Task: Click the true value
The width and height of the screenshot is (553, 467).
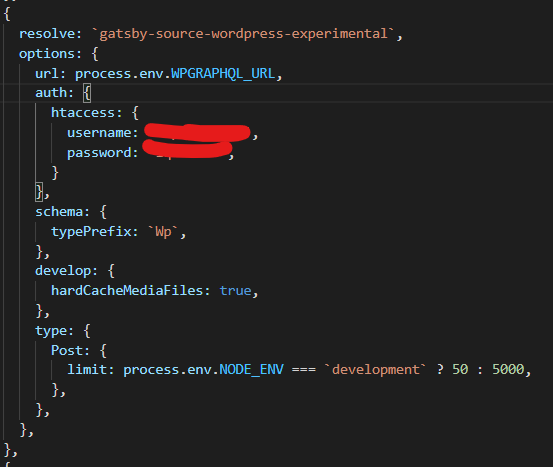Action: (x=235, y=291)
